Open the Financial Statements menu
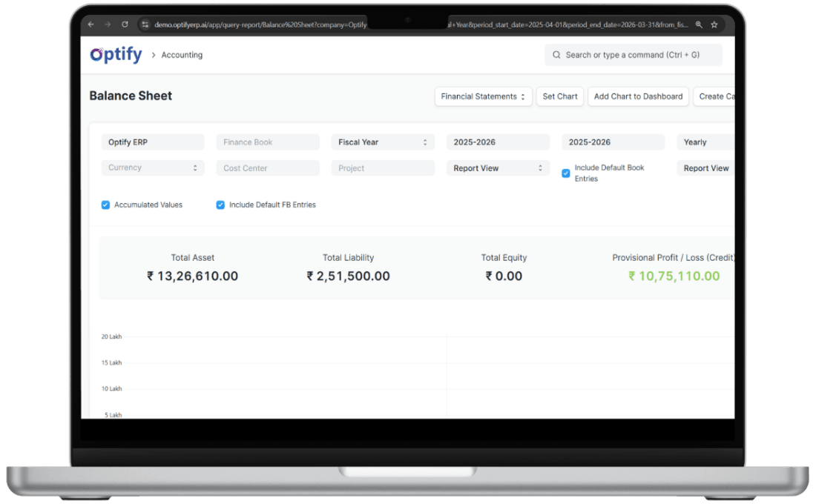Screen dimensions: 816x504 click(483, 96)
